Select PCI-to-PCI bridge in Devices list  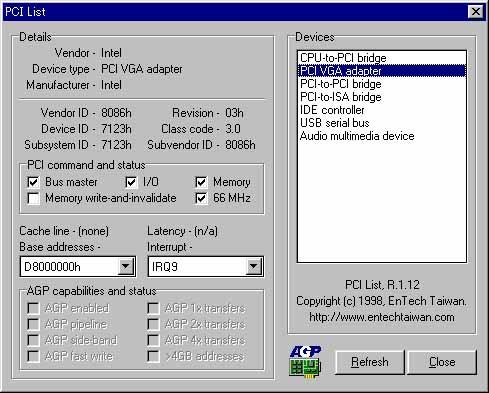click(x=382, y=84)
